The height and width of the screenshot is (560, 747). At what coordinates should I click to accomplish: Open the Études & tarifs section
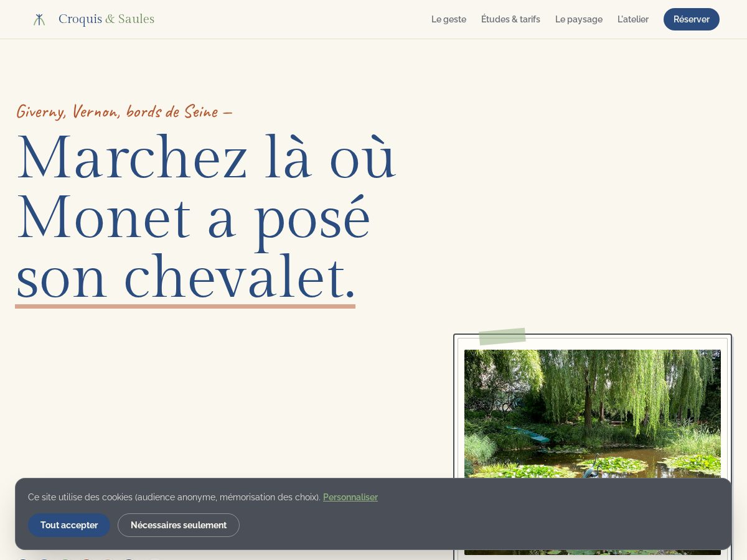(x=510, y=19)
